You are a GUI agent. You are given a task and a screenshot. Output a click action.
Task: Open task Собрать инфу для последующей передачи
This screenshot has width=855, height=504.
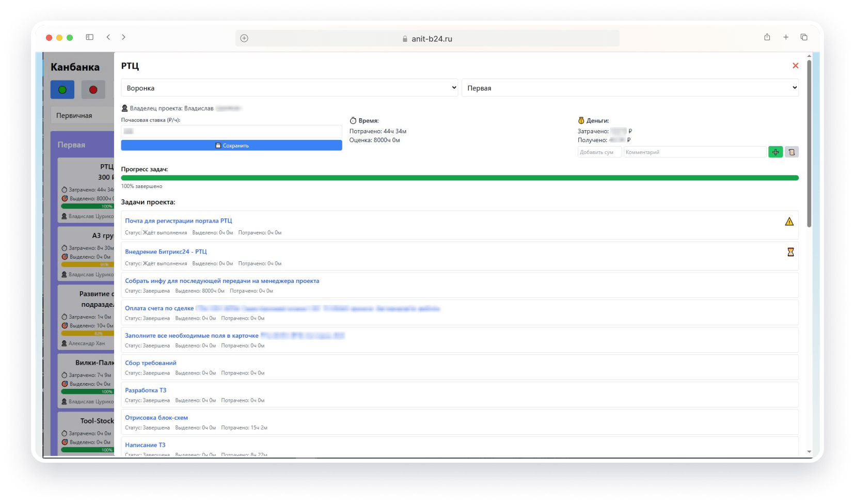(x=222, y=281)
